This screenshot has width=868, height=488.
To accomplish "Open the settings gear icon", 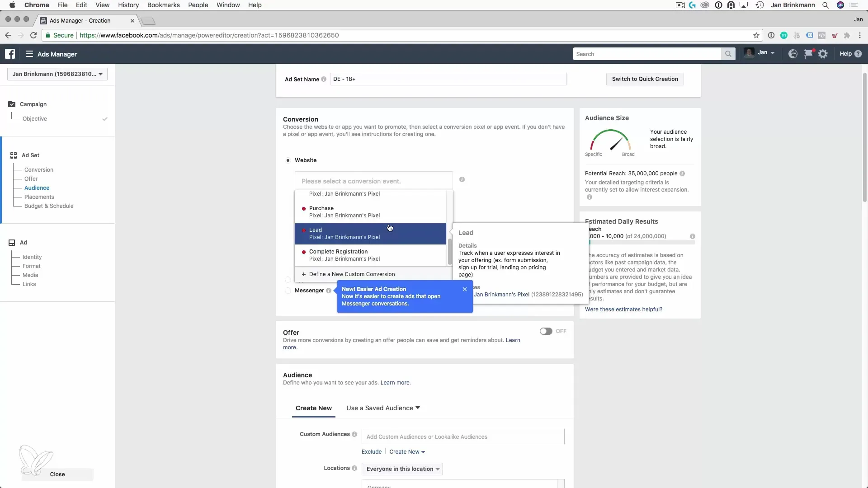I will (823, 54).
